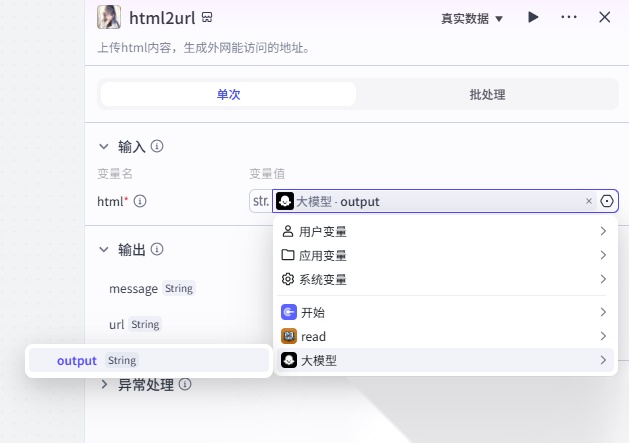
Task: Click the plugin description text
Action: 203,48
